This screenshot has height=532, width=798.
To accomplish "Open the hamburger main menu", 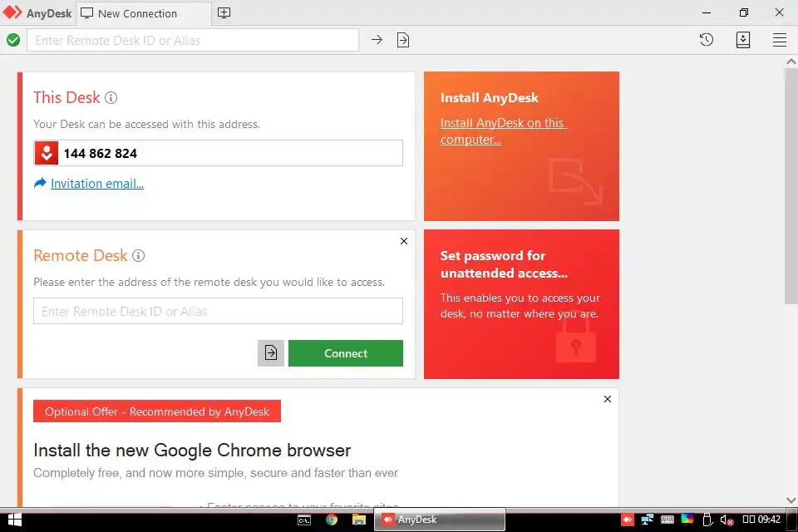I will 780,40.
